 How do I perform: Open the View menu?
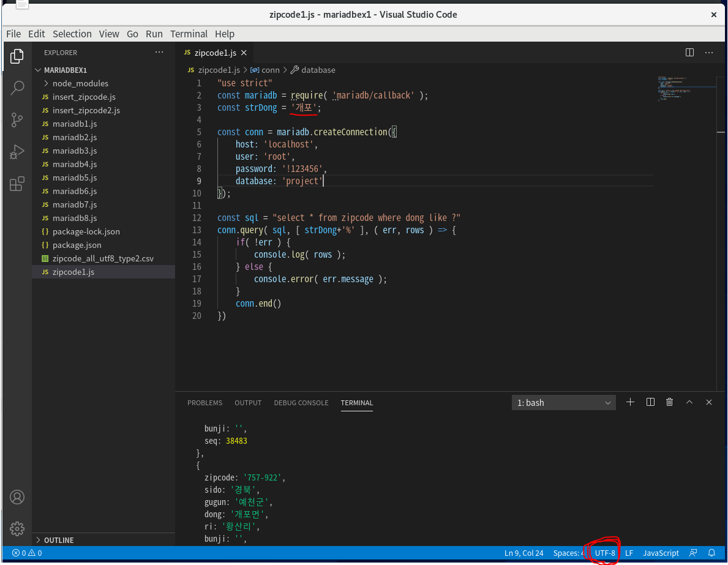(108, 34)
